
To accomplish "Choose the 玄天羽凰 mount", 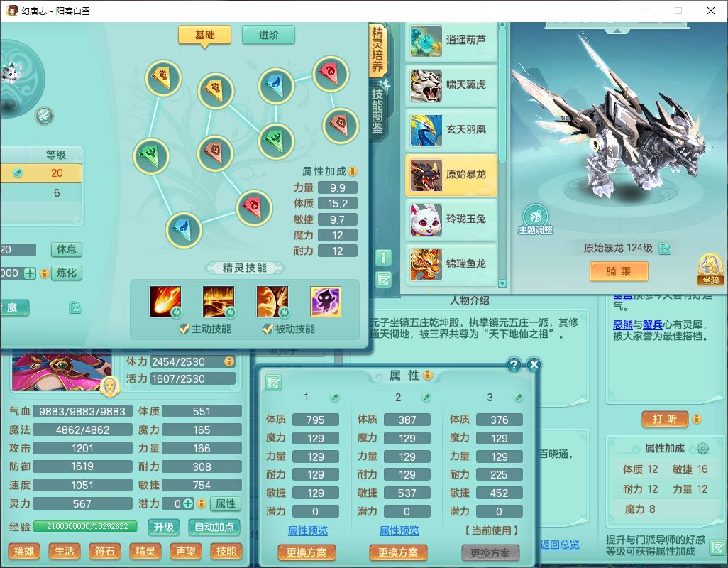I will (451, 130).
